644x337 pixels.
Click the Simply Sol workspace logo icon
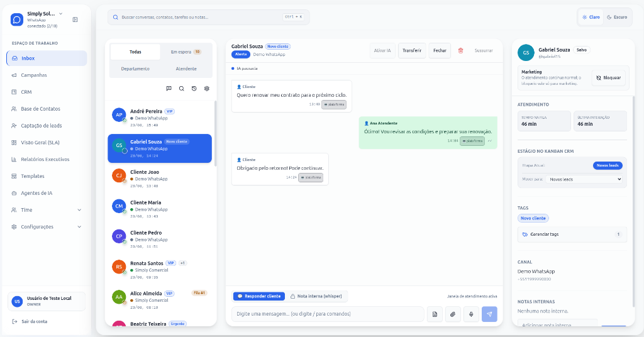point(17,19)
